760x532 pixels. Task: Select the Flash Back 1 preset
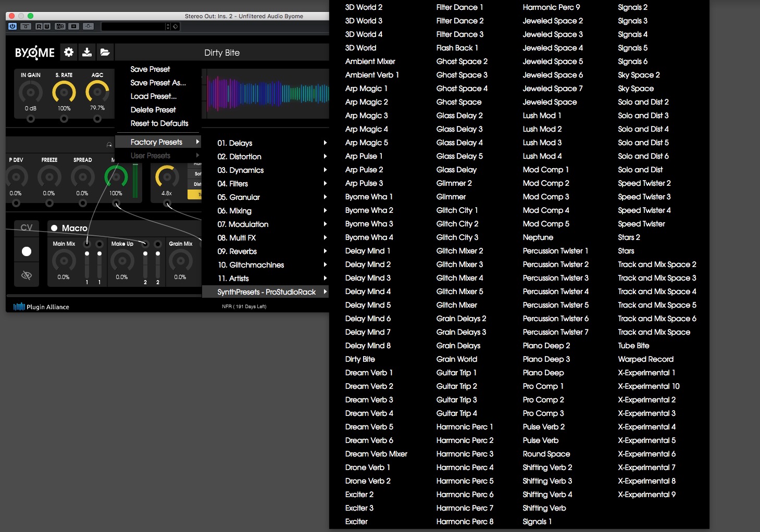point(457,48)
